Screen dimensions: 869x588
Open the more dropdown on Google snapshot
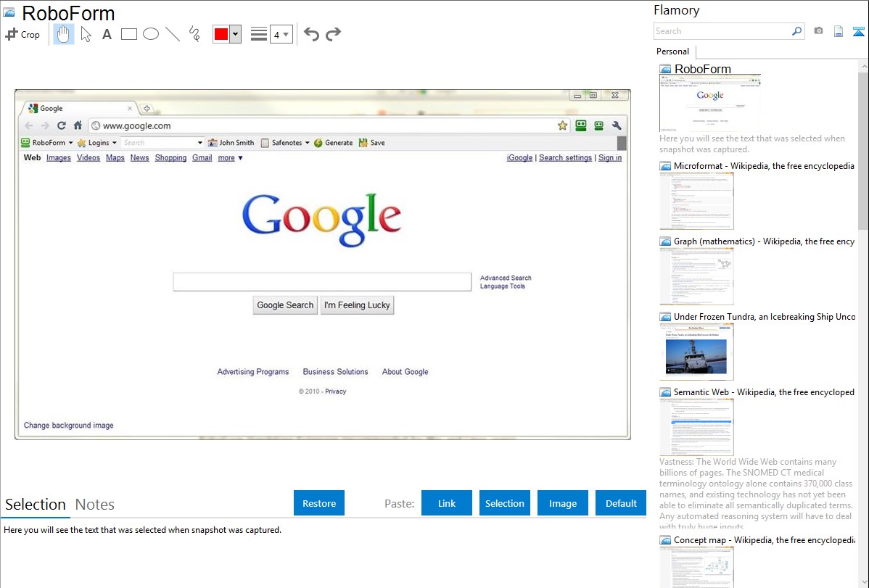coord(230,158)
